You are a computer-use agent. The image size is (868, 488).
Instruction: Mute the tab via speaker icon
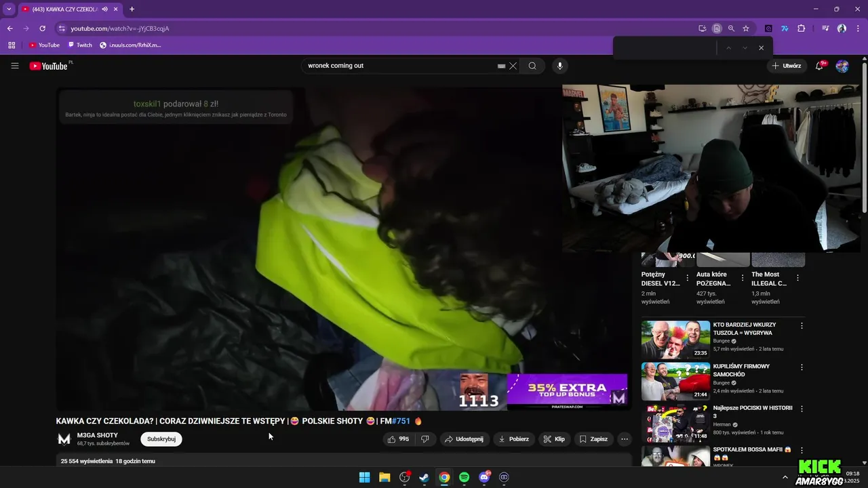tap(104, 9)
